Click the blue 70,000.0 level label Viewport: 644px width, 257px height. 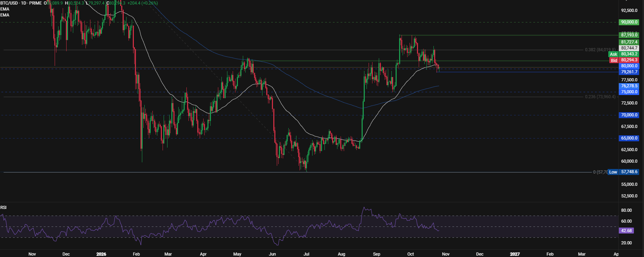click(x=629, y=115)
